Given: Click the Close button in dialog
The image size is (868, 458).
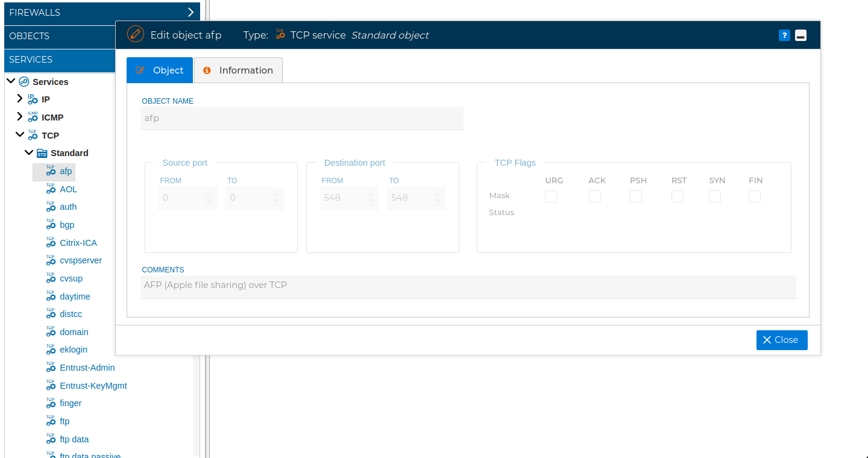Looking at the screenshot, I should click(x=782, y=340).
